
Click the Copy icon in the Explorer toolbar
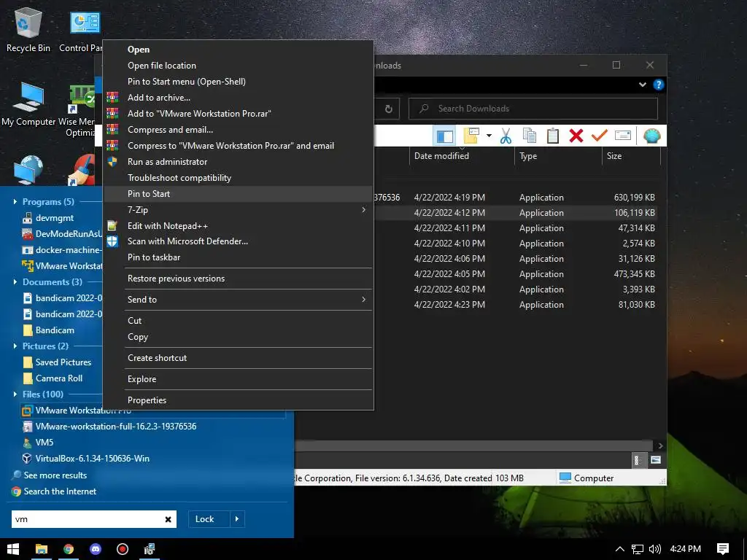coord(529,136)
